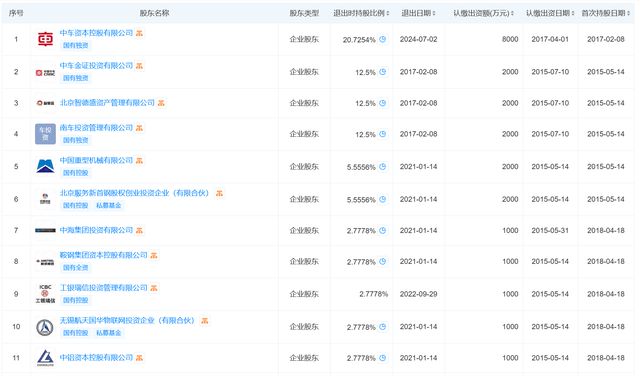Open 中海集团投资有限公司 link
This screenshot has height=376, width=640.
pos(96,230)
